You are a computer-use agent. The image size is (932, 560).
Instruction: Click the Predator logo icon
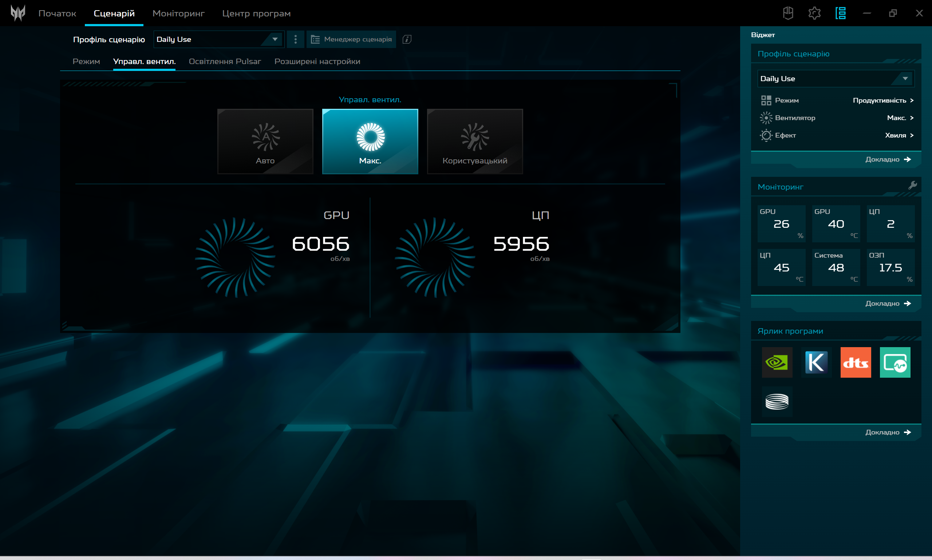pos(18,13)
